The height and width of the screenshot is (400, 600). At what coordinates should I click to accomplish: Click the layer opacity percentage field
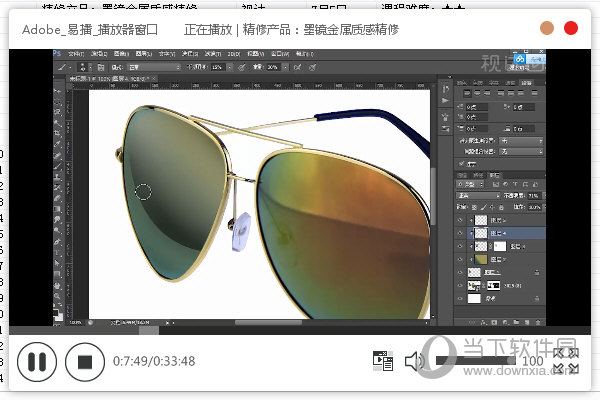[x=534, y=196]
